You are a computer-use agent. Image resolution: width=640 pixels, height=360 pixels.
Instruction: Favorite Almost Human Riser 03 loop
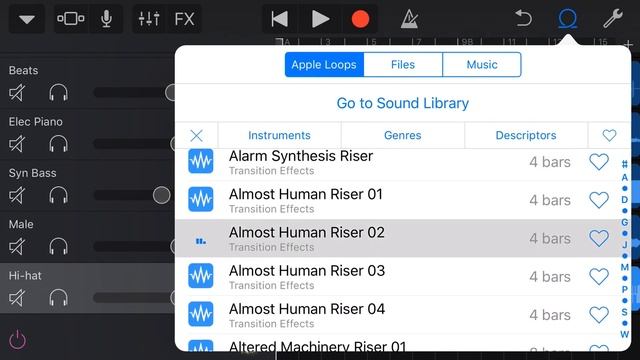(599, 277)
